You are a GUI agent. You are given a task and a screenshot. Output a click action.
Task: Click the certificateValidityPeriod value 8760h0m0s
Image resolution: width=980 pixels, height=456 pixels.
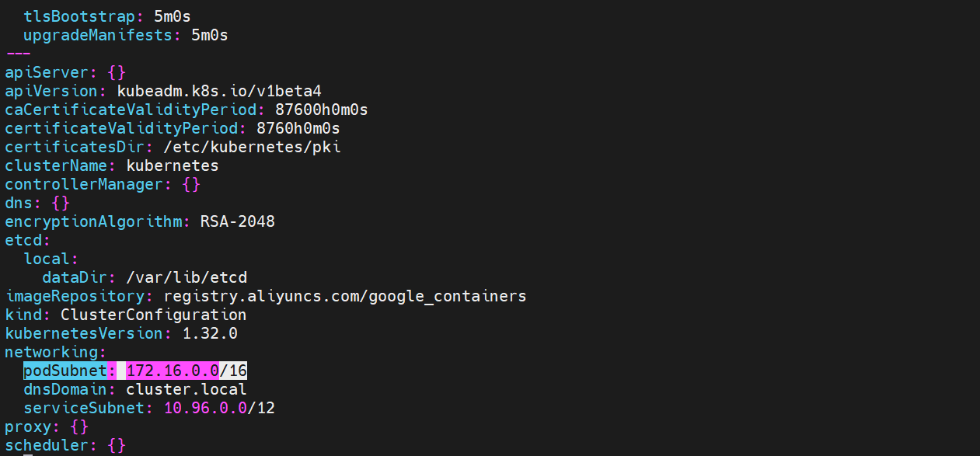(298, 128)
